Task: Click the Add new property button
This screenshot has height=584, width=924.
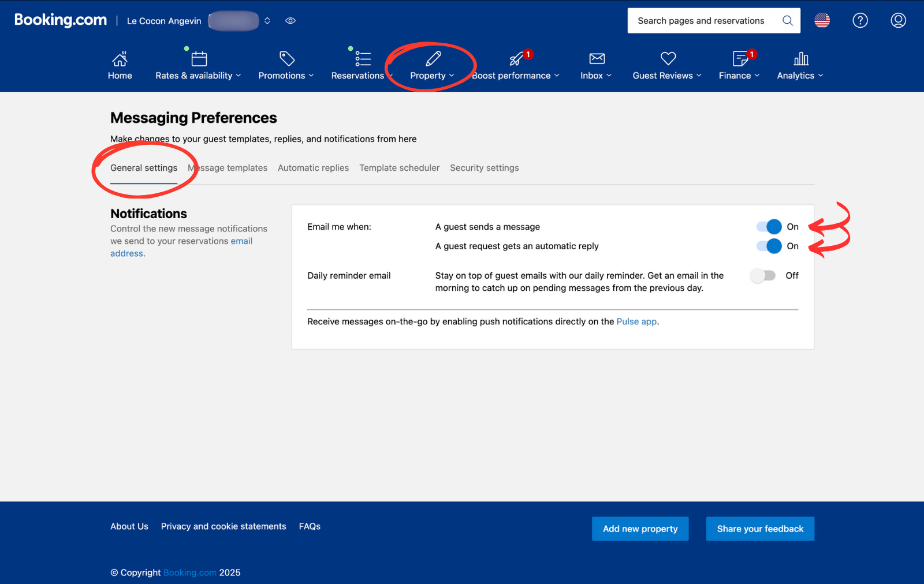Action: tap(640, 528)
